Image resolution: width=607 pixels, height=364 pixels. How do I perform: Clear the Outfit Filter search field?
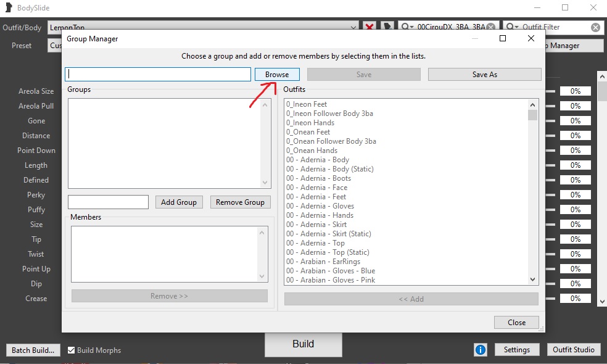pos(595,27)
